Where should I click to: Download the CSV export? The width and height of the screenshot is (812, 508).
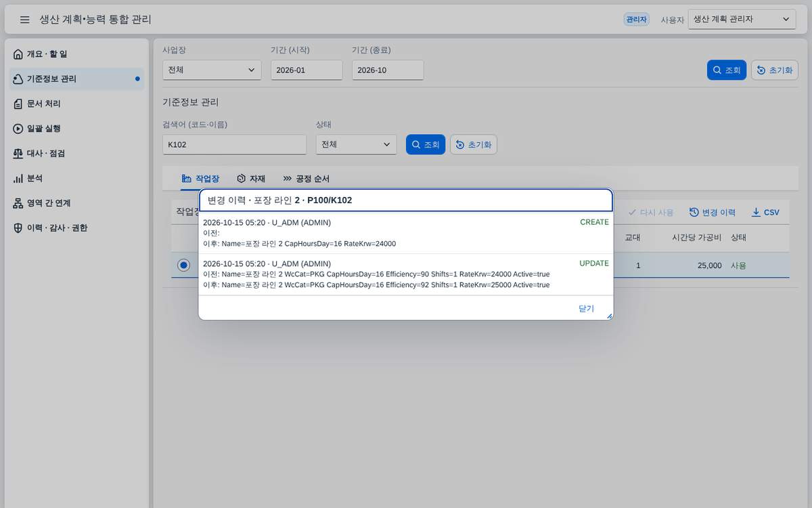[766, 213]
